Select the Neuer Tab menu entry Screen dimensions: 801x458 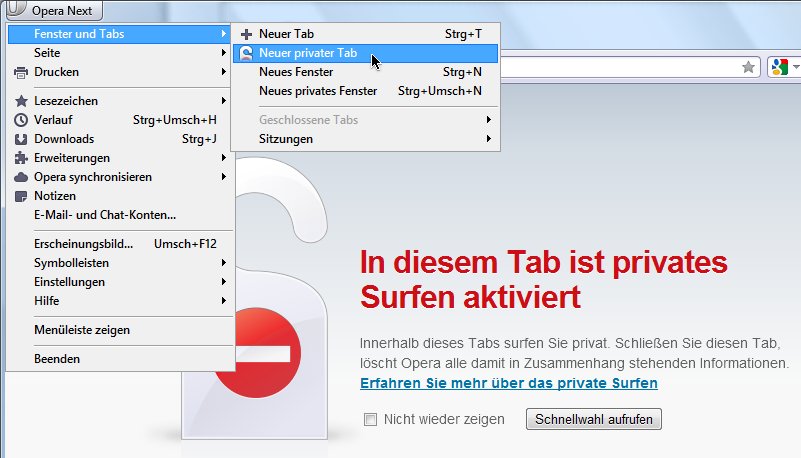click(x=365, y=34)
